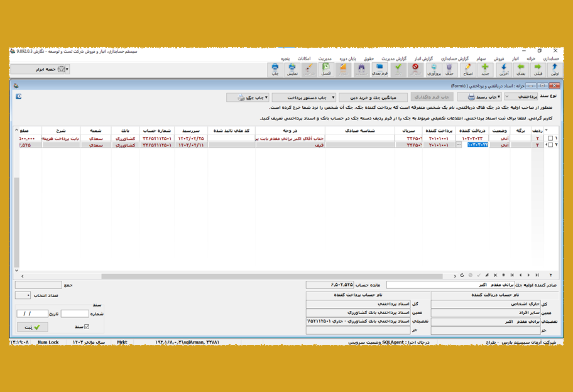Open the گزارش حسابداری menu

tap(454, 58)
